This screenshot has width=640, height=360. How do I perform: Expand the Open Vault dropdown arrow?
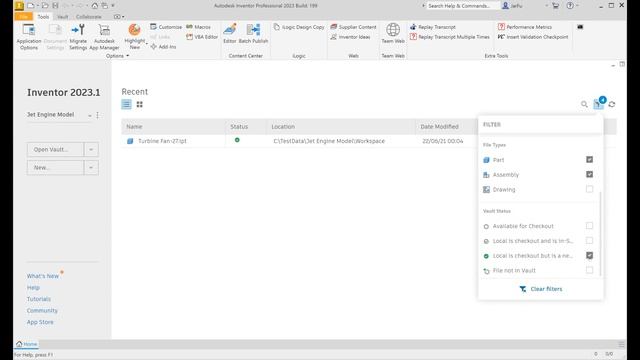[91, 150]
